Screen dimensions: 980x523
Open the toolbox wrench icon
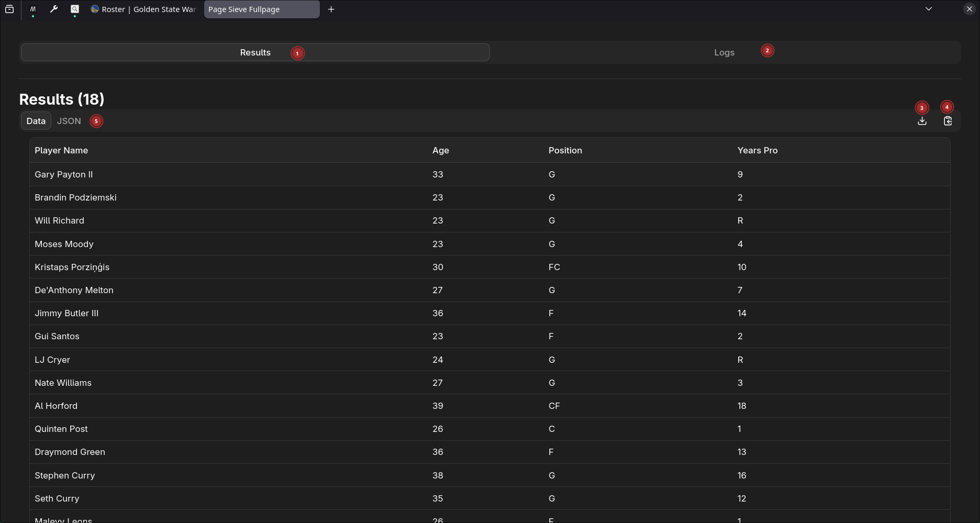click(53, 9)
